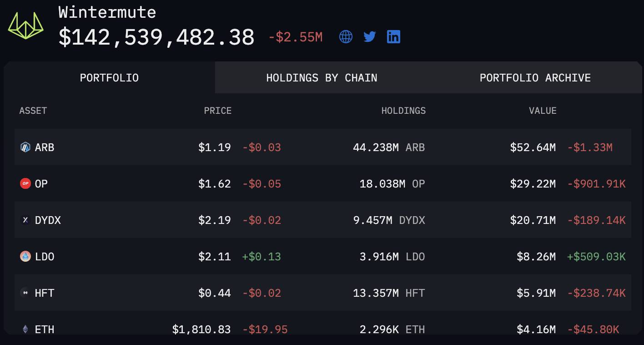Open the OP asset name link

(41, 184)
